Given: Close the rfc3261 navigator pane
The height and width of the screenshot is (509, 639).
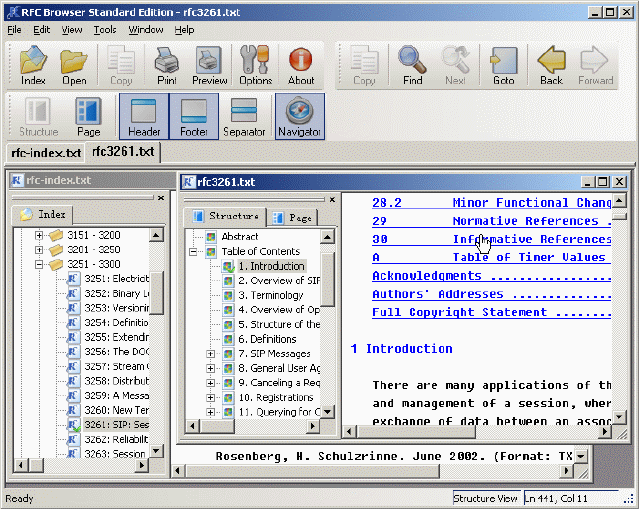Looking at the screenshot, I should pos(332,199).
